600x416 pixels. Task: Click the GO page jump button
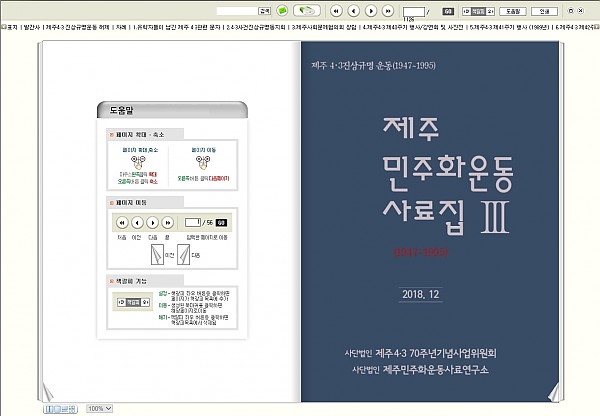(448, 11)
